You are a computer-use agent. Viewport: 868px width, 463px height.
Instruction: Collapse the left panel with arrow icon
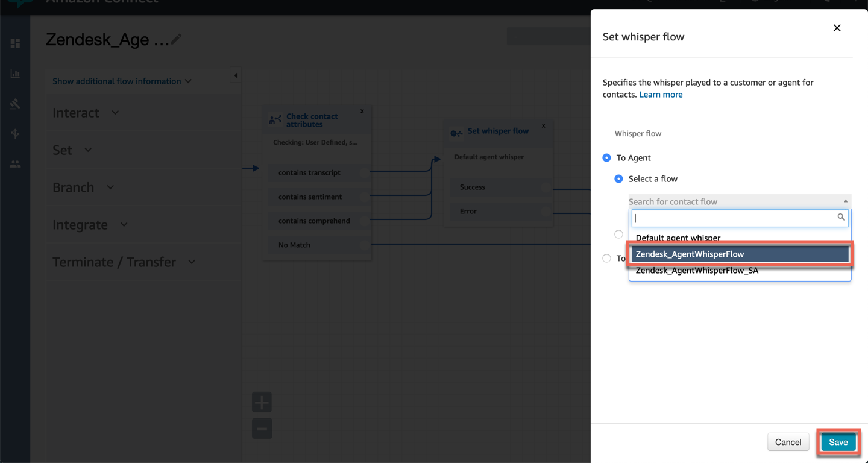coord(236,75)
